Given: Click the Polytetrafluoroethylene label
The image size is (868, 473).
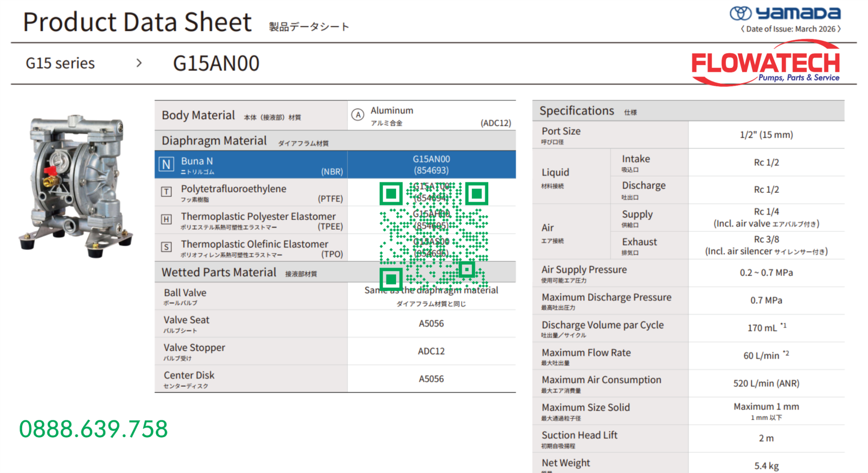Looking at the screenshot, I should (x=234, y=188).
